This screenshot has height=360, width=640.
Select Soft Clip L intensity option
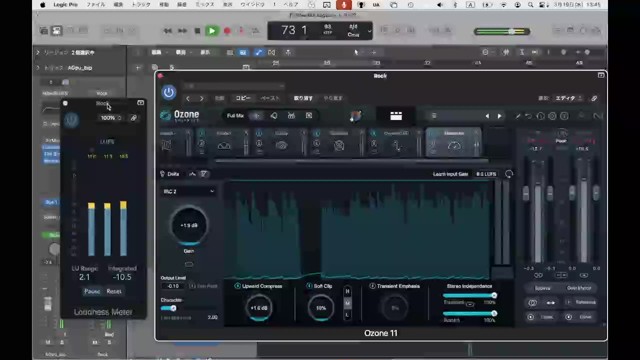(x=347, y=315)
